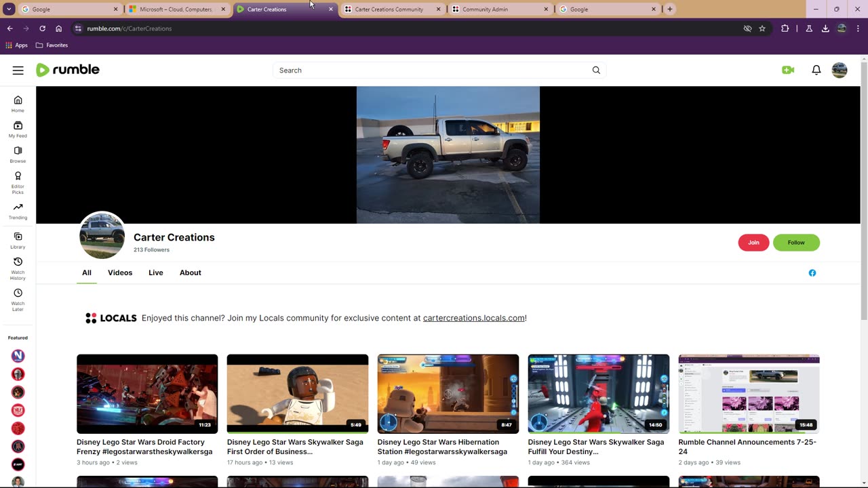The height and width of the screenshot is (488, 868).
Task: Open Fulfill Your Destiny video title
Action: tap(596, 447)
